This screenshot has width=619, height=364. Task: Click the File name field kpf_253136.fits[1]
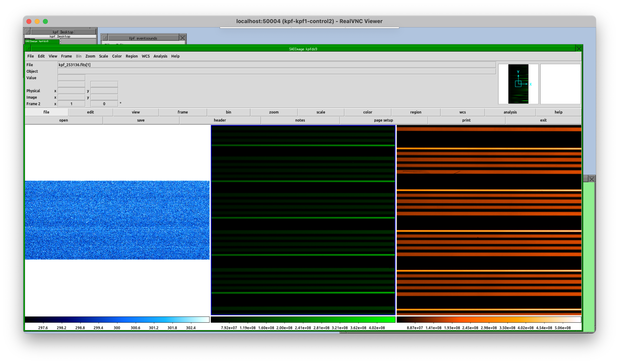pyautogui.click(x=277, y=65)
